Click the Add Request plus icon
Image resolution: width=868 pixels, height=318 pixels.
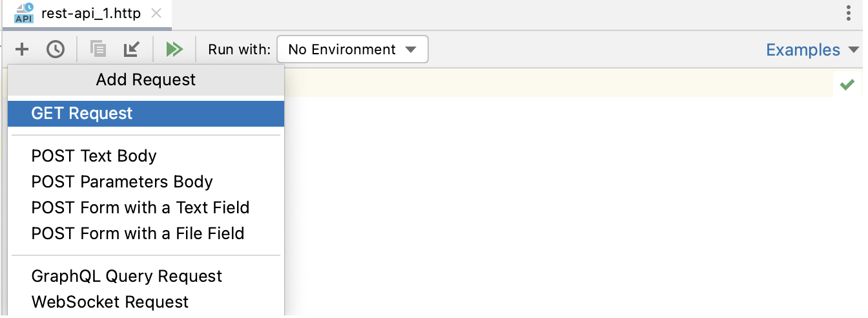[x=22, y=49]
